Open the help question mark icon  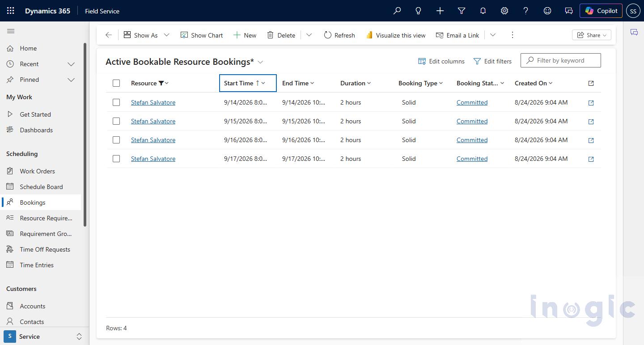(526, 11)
